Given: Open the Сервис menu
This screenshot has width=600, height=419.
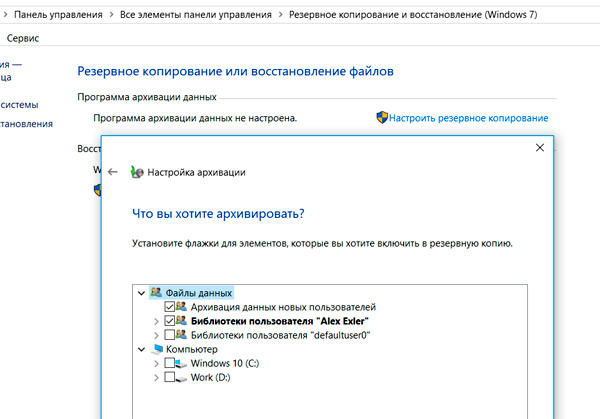Looking at the screenshot, I should [x=24, y=37].
